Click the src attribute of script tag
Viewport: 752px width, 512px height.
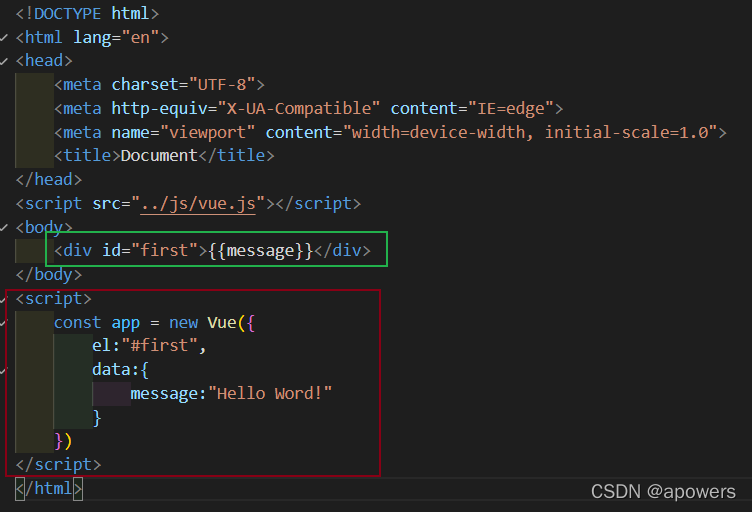coord(106,204)
